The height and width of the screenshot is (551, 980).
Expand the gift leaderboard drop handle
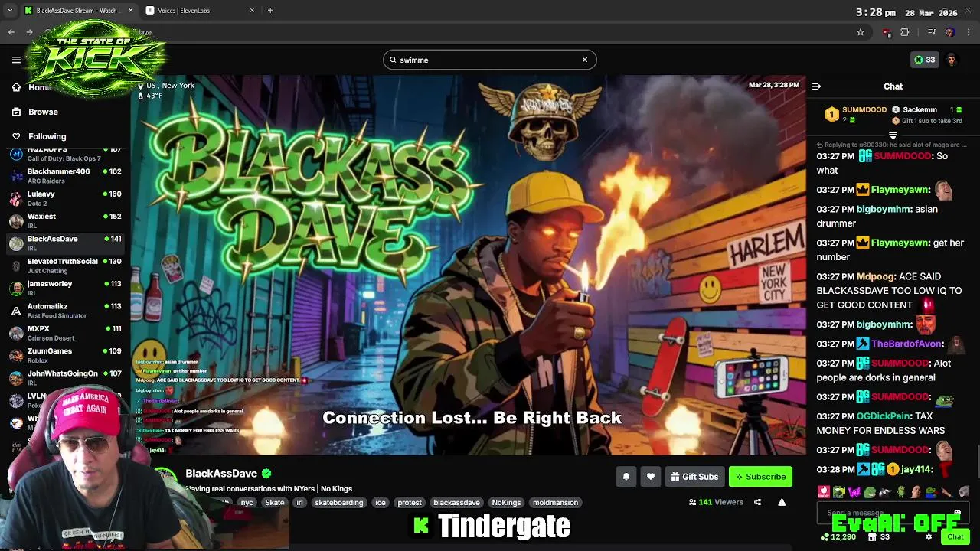pos(893,135)
